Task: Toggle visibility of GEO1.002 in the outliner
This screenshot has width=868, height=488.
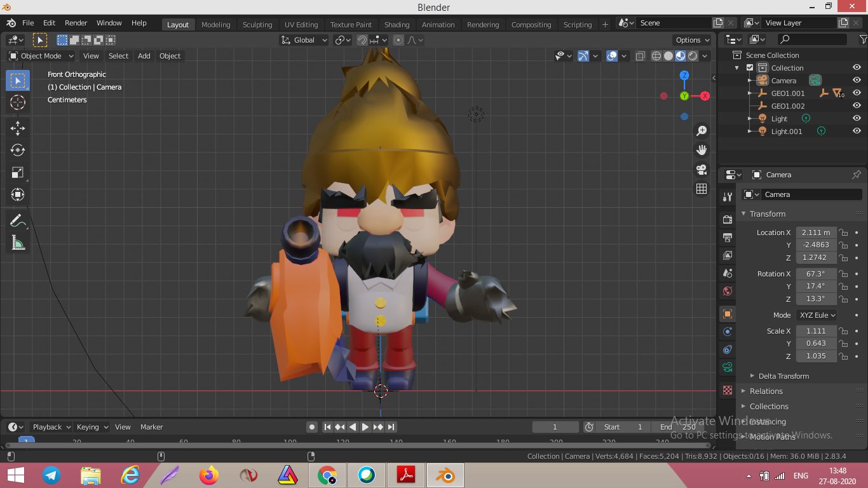Action: 857,105
